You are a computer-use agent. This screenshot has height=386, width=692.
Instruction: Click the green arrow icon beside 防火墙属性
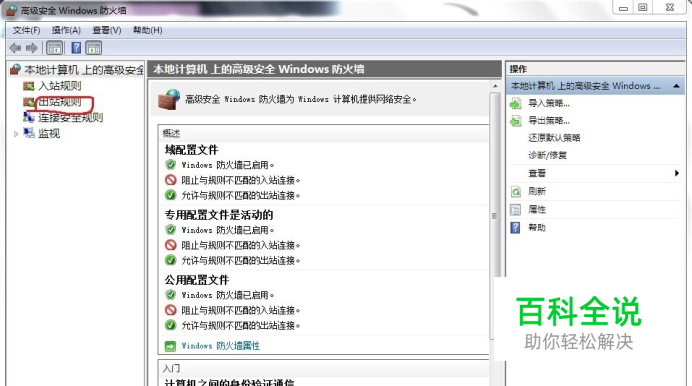[x=170, y=346]
